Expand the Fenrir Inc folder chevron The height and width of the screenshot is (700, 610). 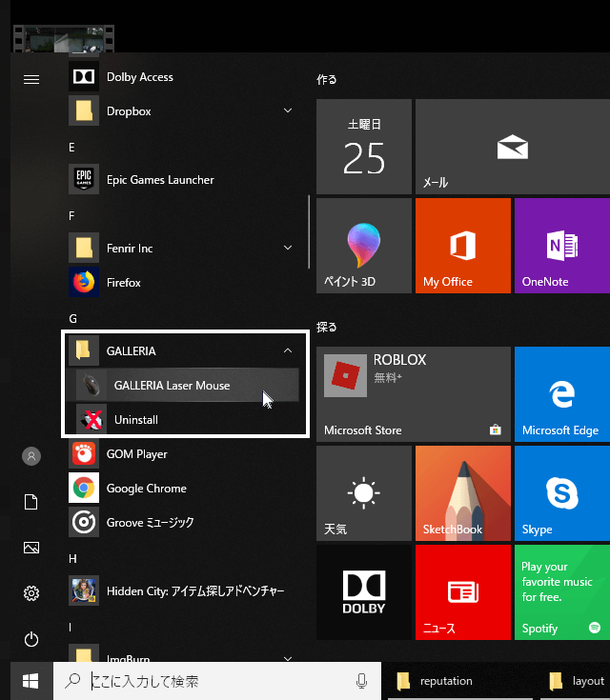[x=288, y=248]
